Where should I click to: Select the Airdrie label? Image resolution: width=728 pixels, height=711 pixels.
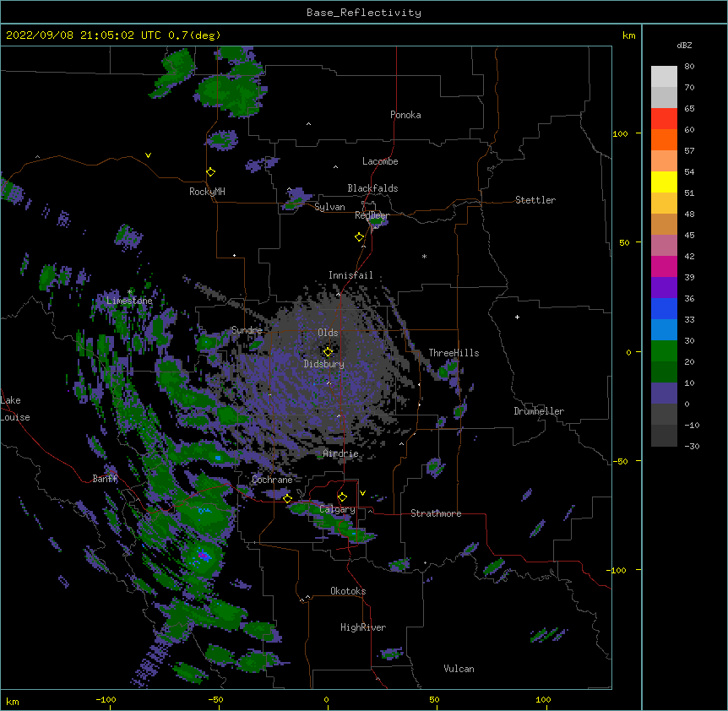pyautogui.click(x=341, y=453)
